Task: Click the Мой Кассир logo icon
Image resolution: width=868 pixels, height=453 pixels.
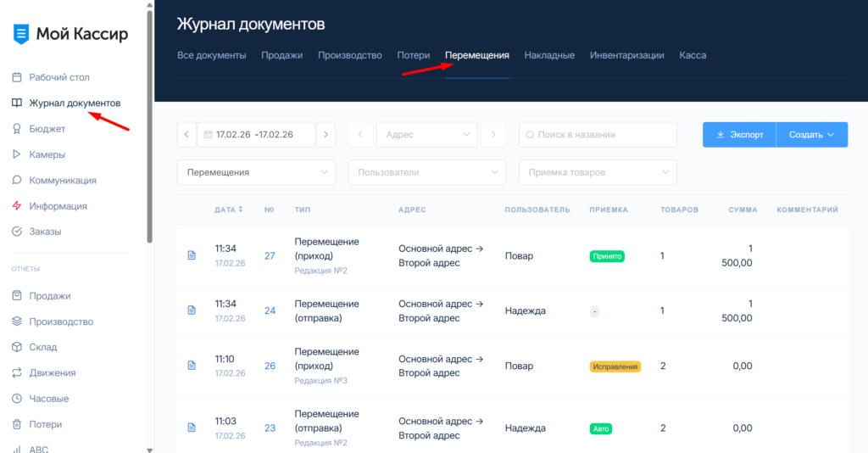Action: coord(20,34)
